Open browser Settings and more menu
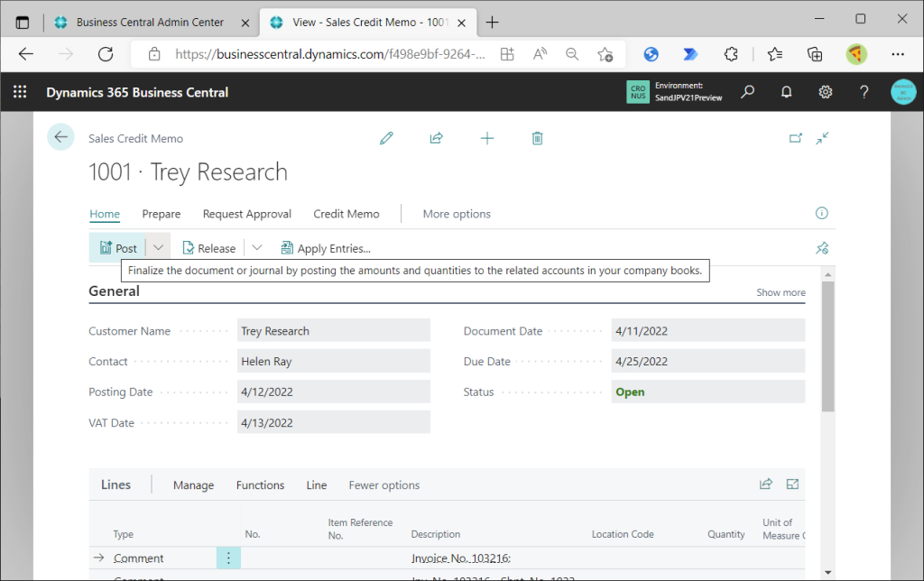This screenshot has height=581, width=924. pyautogui.click(x=898, y=54)
